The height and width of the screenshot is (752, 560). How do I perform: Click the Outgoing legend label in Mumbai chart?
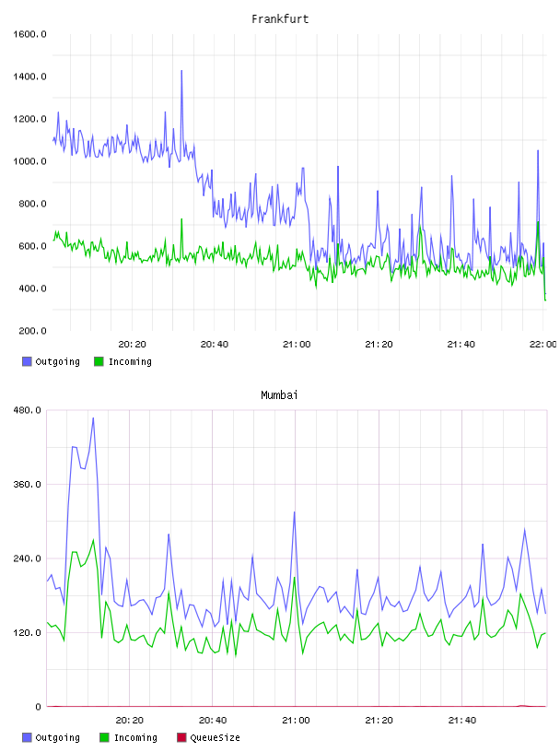click(x=57, y=737)
